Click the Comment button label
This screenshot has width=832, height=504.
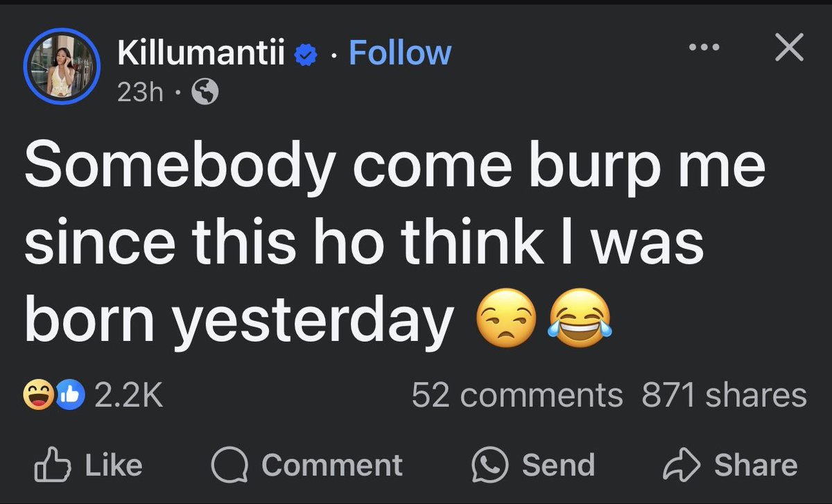(332, 465)
